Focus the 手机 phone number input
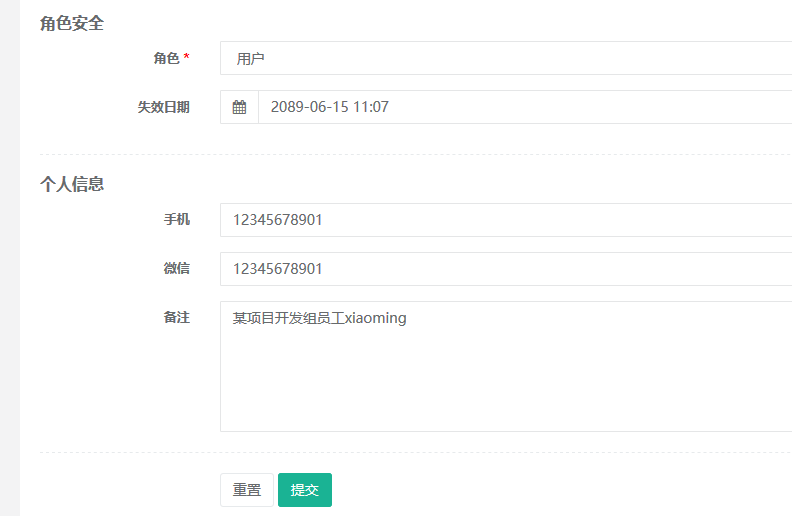Screen dimensions: 792x516 click(x=505, y=220)
